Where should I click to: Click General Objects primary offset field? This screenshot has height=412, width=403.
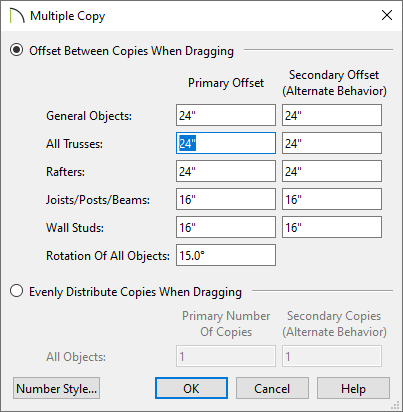pyautogui.click(x=226, y=115)
